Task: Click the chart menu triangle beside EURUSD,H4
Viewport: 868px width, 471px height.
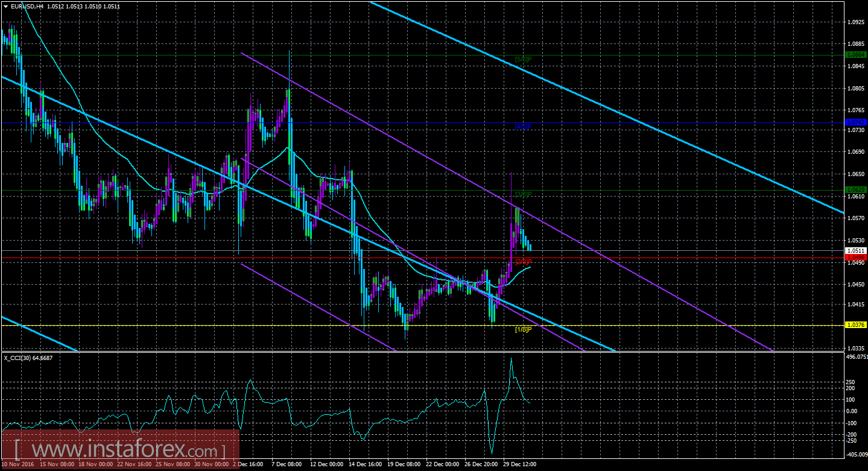Action: point(5,6)
